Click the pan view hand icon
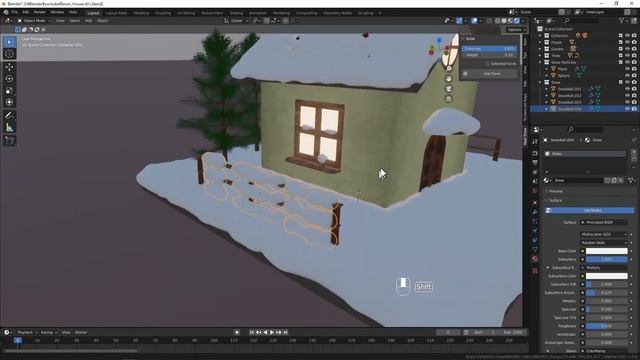The height and width of the screenshot is (360, 640). (449, 79)
